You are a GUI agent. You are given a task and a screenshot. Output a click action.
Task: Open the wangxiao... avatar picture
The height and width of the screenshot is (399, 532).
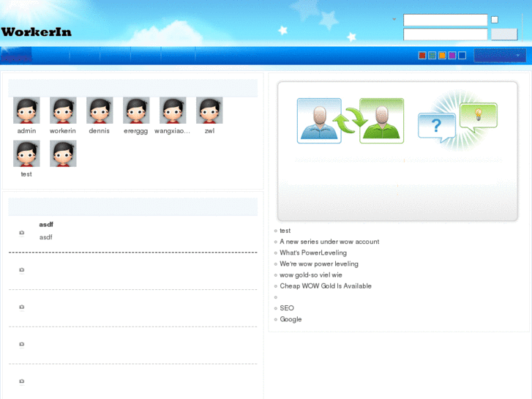(x=173, y=111)
